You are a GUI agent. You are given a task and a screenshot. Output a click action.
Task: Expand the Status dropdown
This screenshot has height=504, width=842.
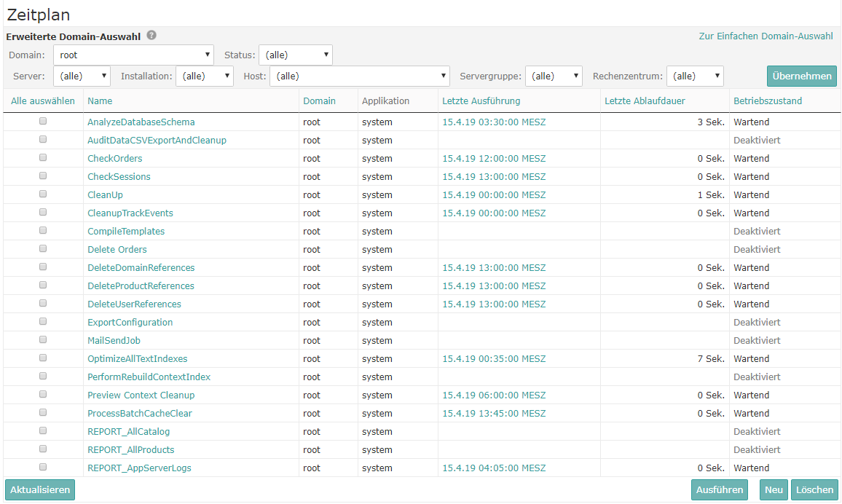pos(295,55)
